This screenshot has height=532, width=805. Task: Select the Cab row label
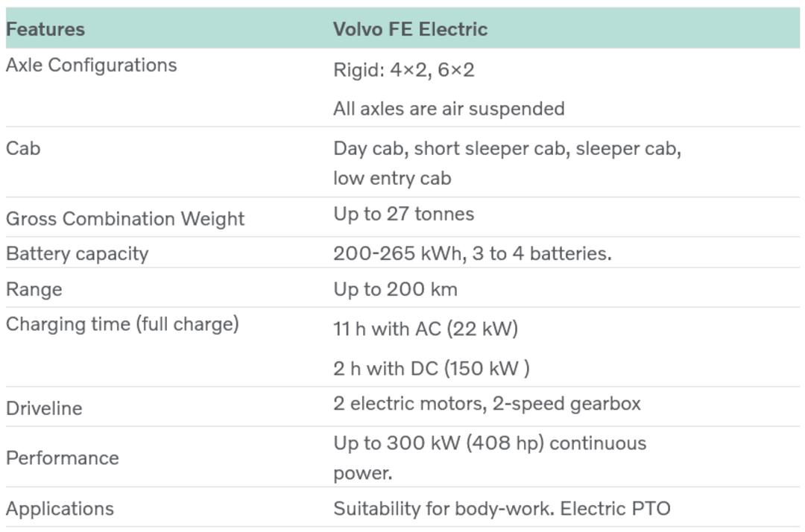point(23,148)
